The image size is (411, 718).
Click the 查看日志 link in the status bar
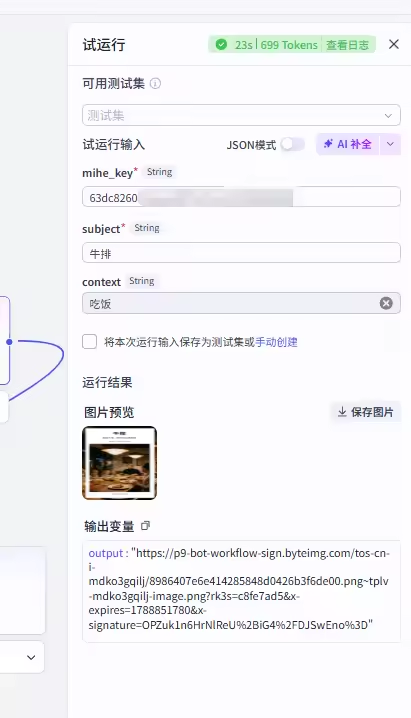347,45
